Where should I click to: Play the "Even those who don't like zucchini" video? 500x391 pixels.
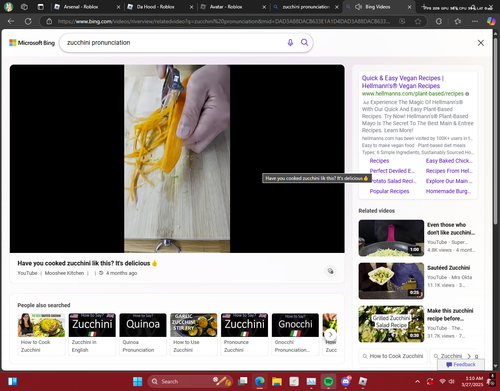click(391, 238)
